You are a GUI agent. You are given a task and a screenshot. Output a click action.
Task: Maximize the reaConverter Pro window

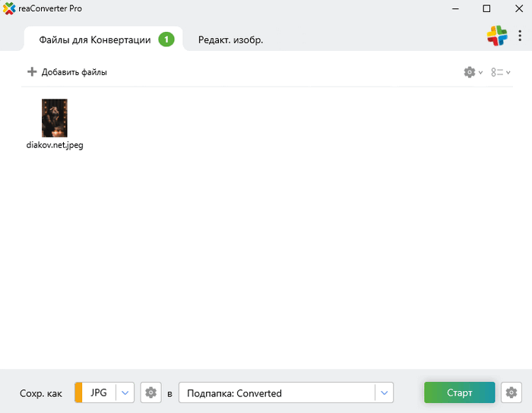[486, 8]
